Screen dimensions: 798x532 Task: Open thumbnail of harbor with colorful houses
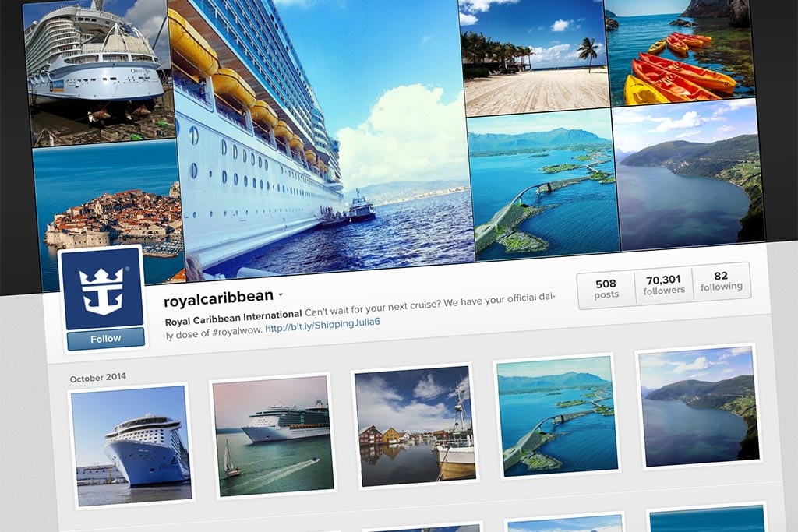pos(415,426)
